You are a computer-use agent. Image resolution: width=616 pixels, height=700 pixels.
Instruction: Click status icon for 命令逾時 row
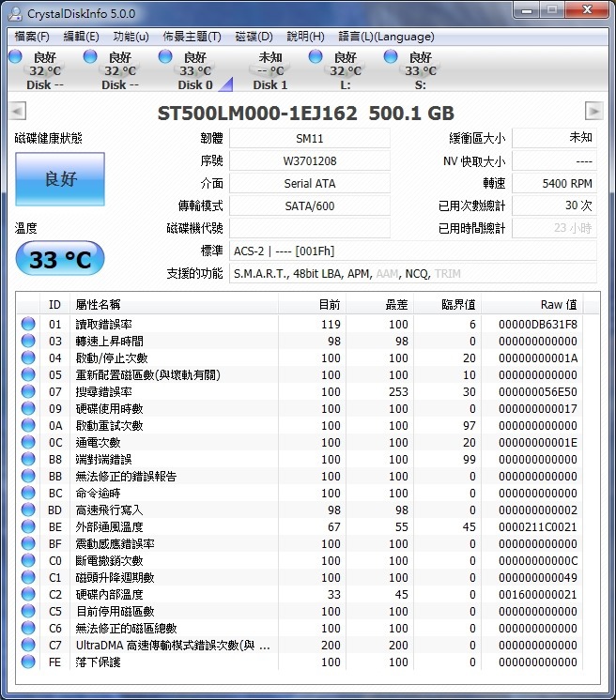[x=28, y=493]
